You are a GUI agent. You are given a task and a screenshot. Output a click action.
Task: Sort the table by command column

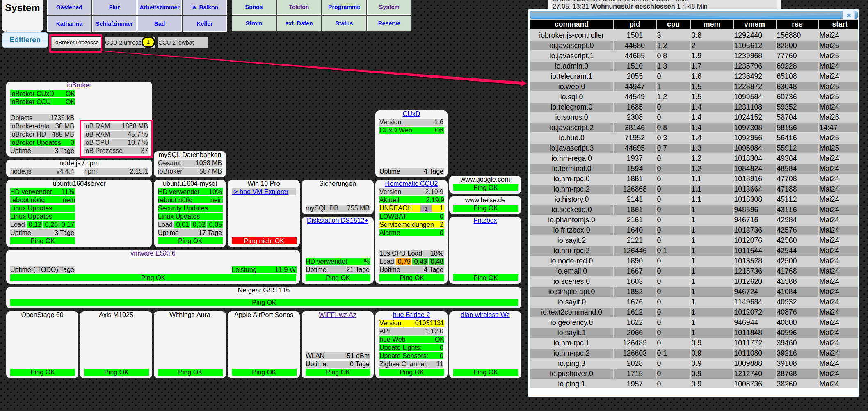[572, 24]
